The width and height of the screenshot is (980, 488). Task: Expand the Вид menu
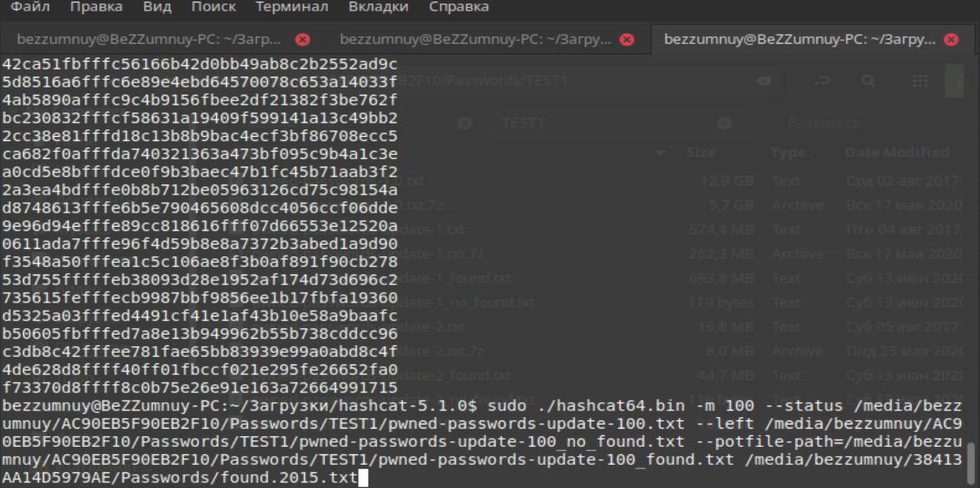(157, 7)
